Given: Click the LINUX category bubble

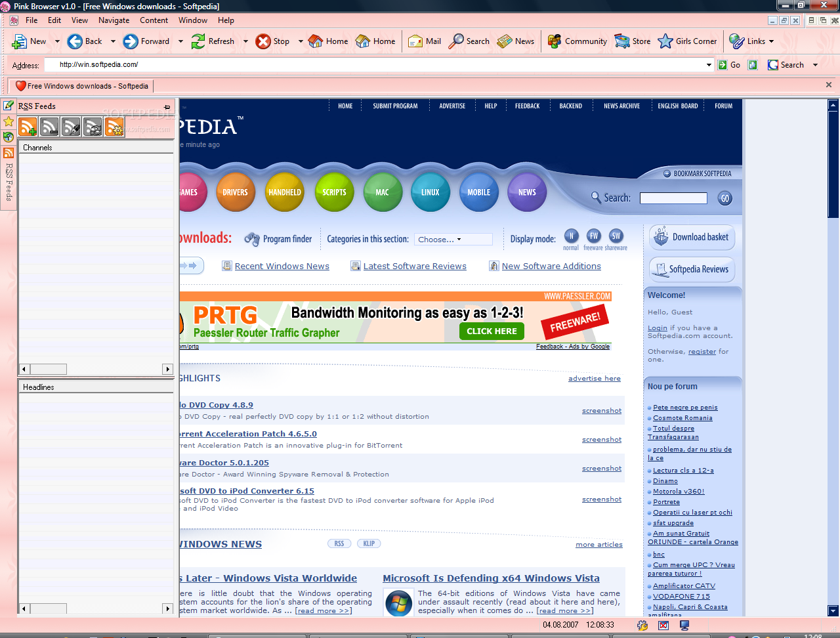Looking at the screenshot, I should pos(430,192).
